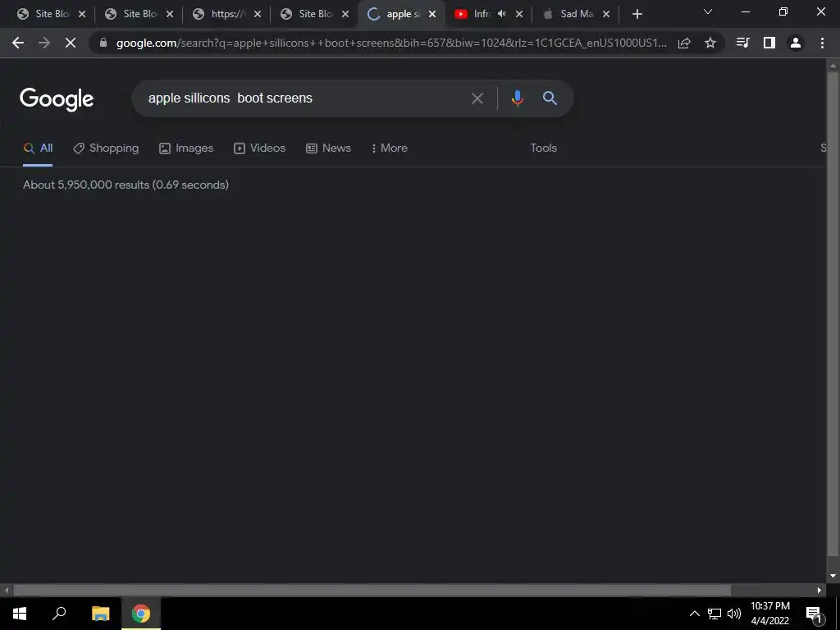
Task: Close the first Site Blocked tab
Action: 82,15
